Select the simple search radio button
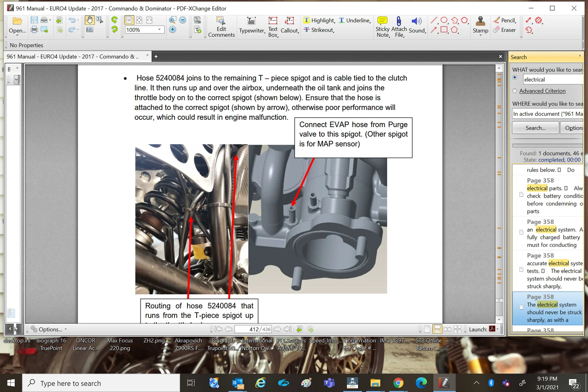 pyautogui.click(x=514, y=78)
